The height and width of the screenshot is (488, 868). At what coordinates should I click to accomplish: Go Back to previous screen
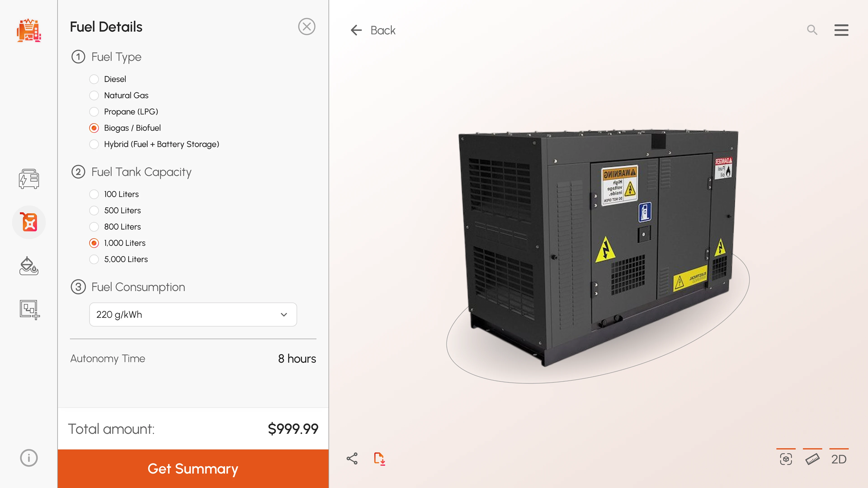(x=373, y=30)
